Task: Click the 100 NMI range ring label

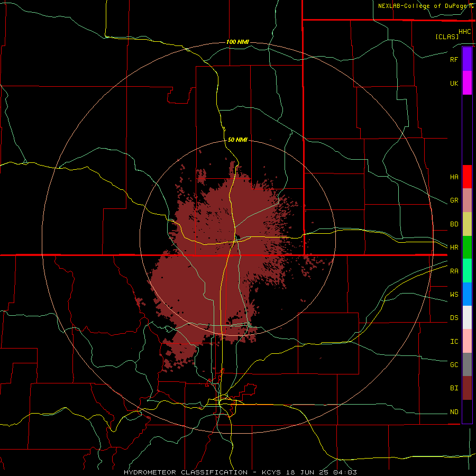Action: (237, 42)
